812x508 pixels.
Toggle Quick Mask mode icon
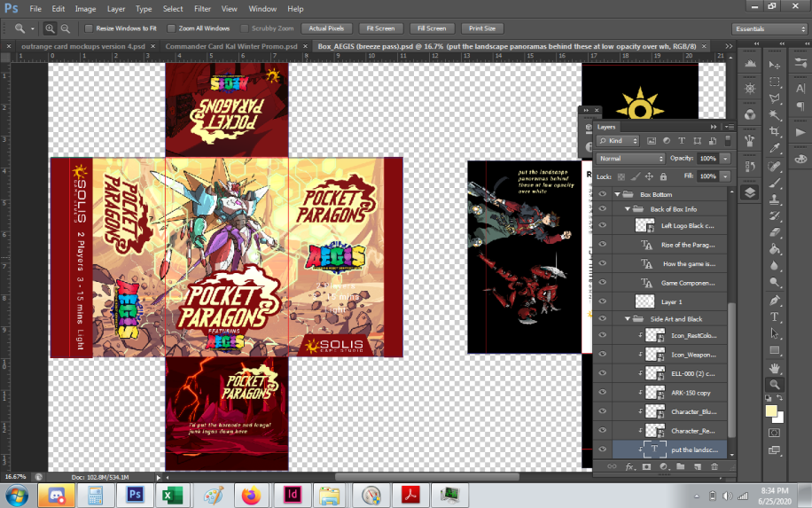coord(774,433)
